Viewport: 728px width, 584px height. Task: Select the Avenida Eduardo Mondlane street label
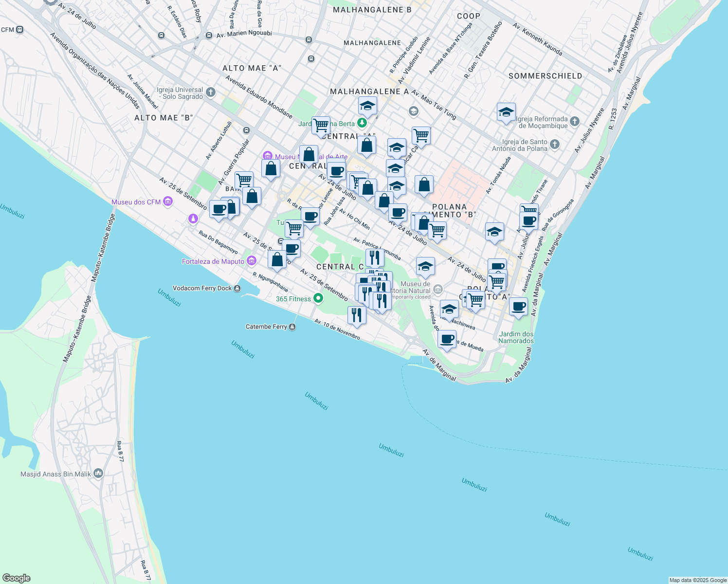[x=259, y=97]
